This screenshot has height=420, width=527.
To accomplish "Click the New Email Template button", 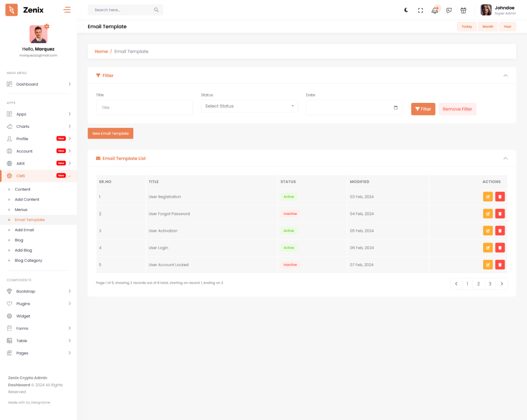I will pos(110,133).
